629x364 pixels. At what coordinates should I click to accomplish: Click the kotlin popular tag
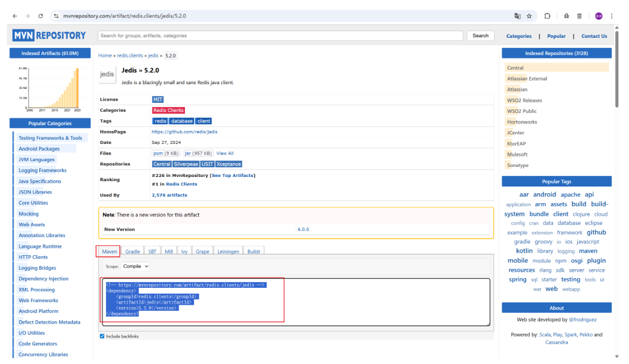pos(524,251)
